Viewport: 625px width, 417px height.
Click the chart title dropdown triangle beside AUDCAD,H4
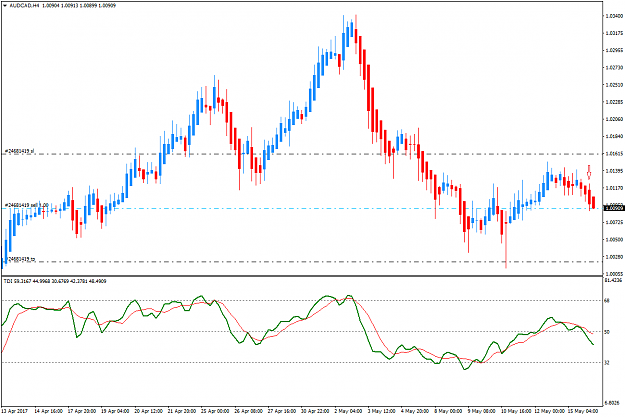tap(5, 6)
